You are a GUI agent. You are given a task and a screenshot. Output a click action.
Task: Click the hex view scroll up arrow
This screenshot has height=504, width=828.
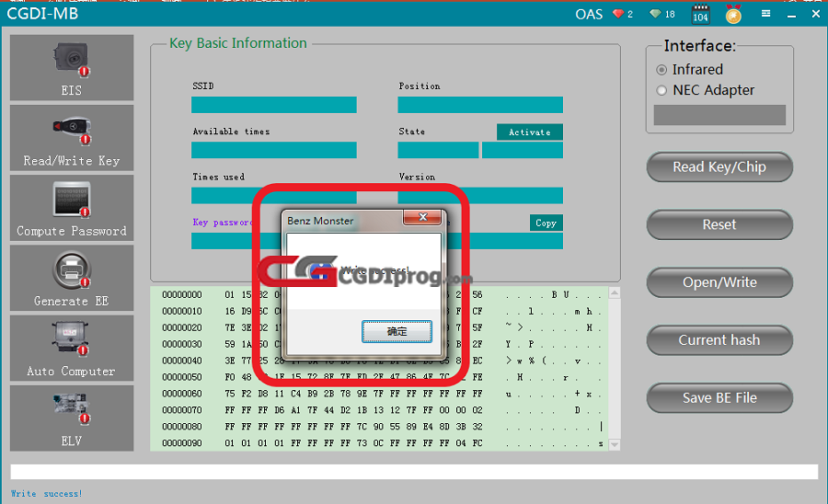615,292
